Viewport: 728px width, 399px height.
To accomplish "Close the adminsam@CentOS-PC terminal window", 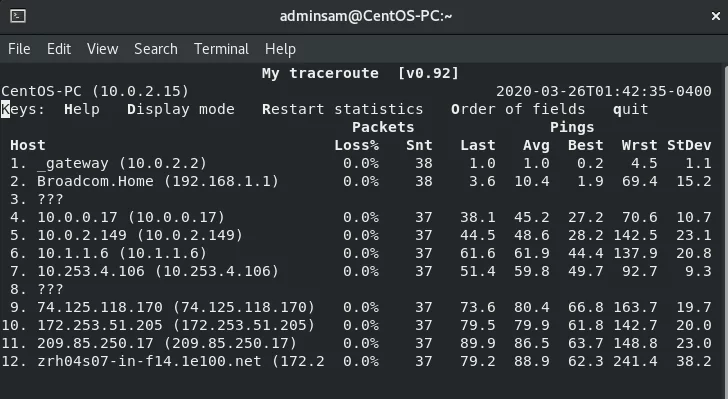I will click(715, 16).
